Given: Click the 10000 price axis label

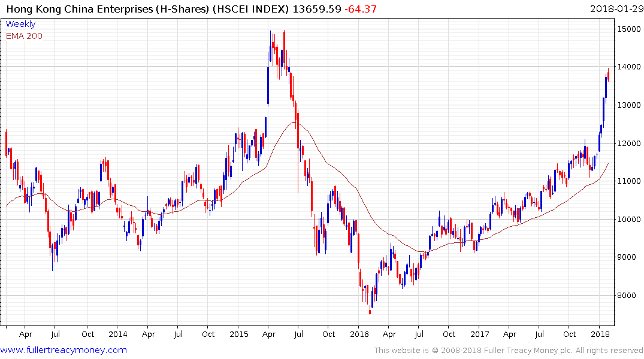Looking at the screenshot, I should 628,218.
